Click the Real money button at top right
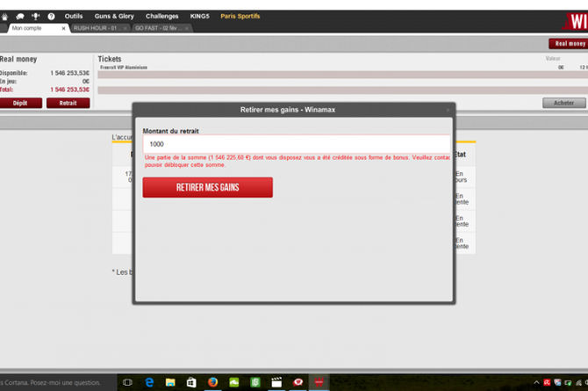 click(569, 44)
